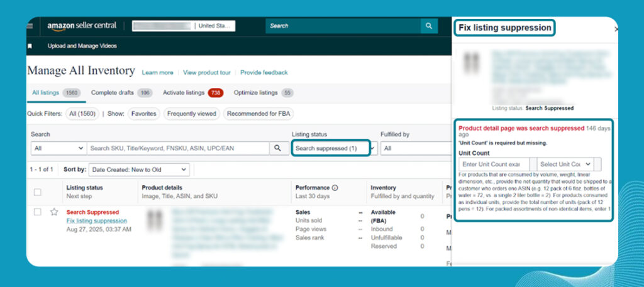Expand the Sort by Date Created dropdown
644x287 pixels.
click(139, 170)
